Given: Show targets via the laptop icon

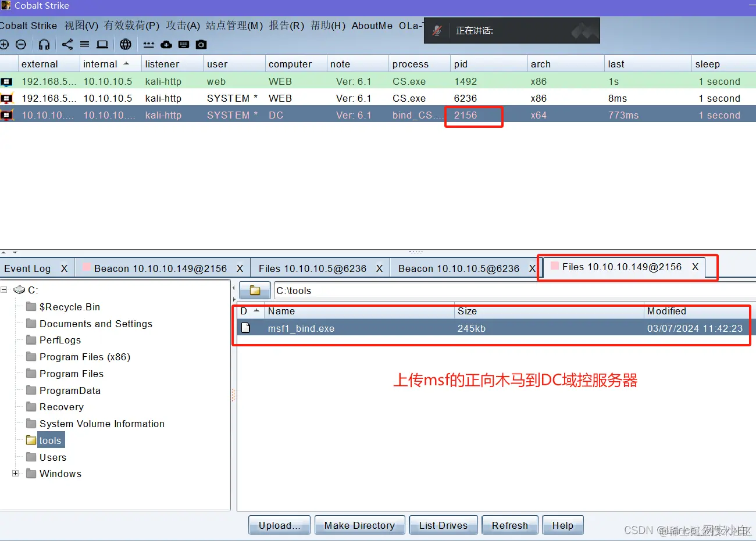Looking at the screenshot, I should coord(102,45).
